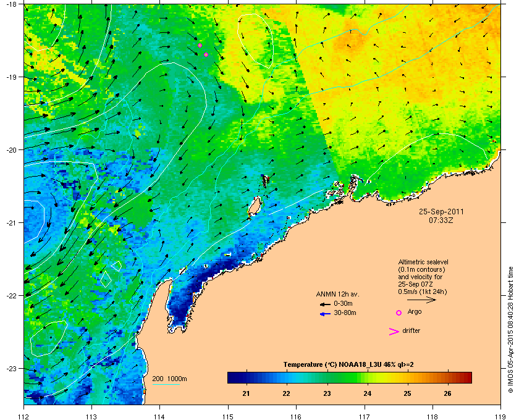519x420 pixels.
Task: Click the '200 1000m' depth label
Action: tap(169, 379)
